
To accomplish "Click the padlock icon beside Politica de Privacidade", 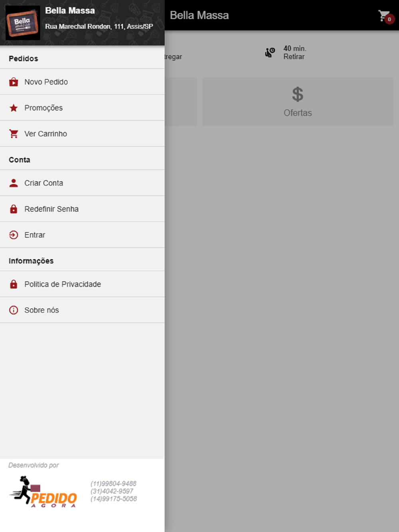I will [14, 284].
